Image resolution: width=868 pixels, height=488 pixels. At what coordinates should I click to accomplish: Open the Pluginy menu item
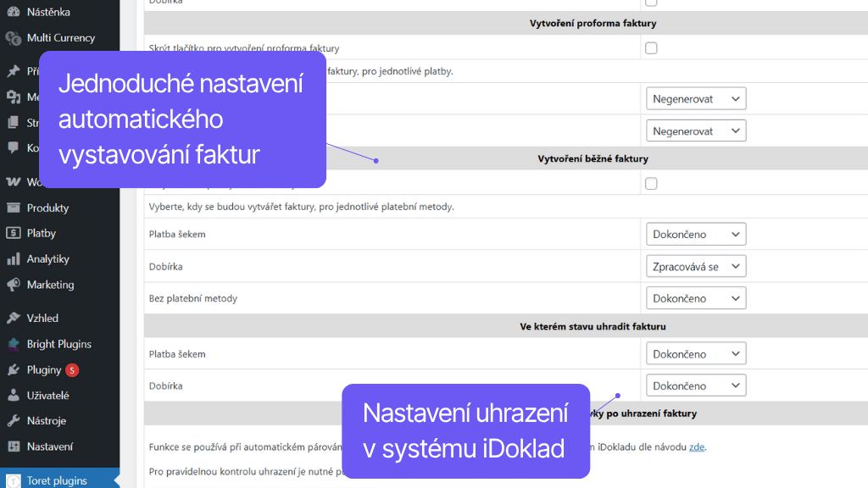[x=44, y=370]
